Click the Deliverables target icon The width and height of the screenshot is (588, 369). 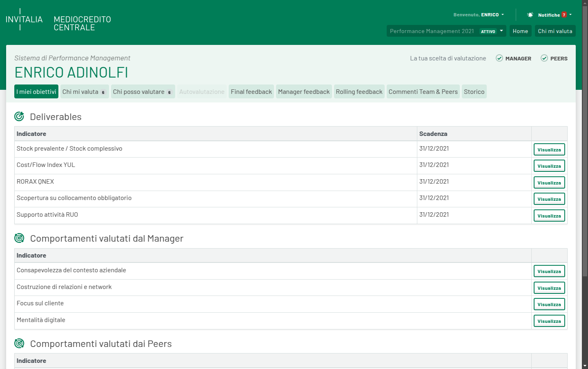point(19,116)
